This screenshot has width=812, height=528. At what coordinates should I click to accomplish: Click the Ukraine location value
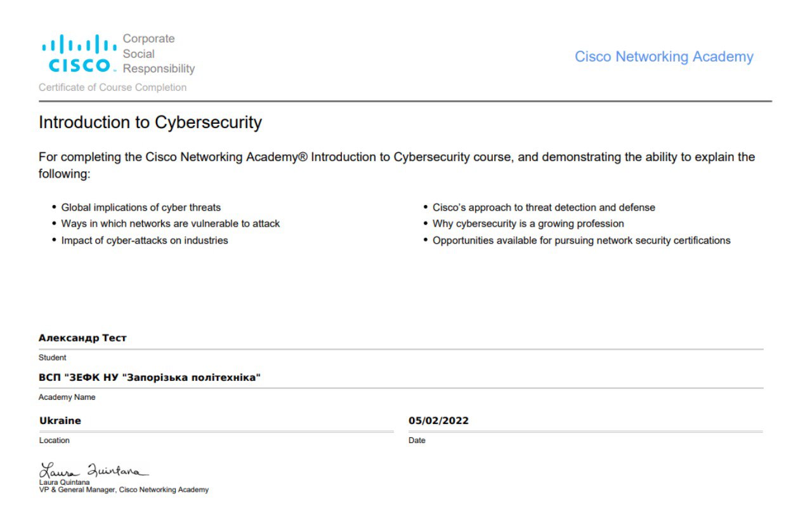(60, 421)
